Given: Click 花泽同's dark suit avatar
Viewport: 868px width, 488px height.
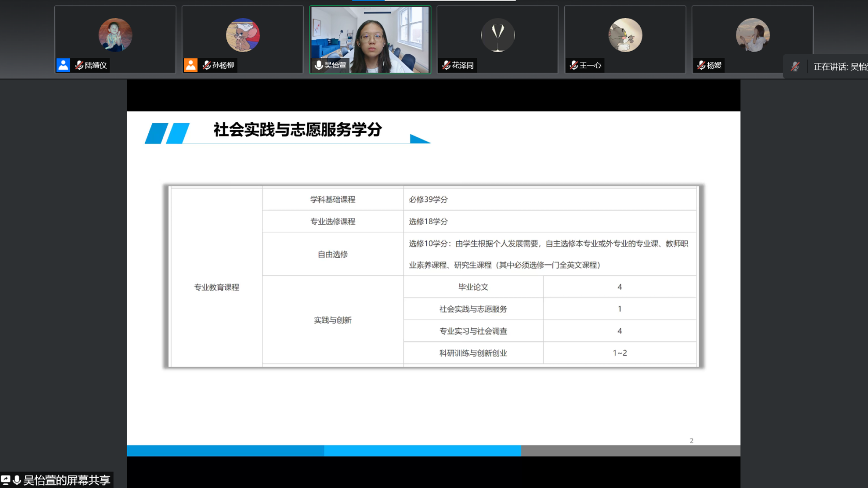Looking at the screenshot, I should coord(497,35).
